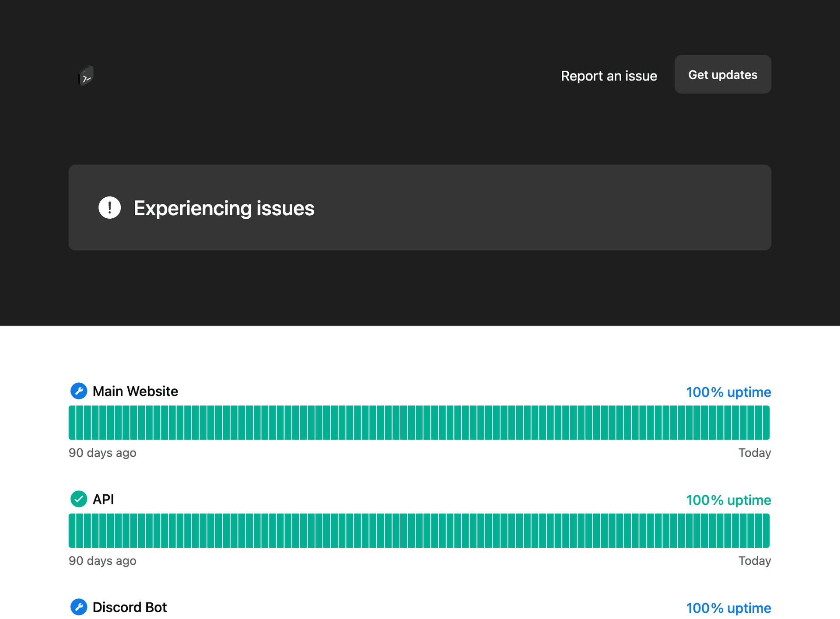This screenshot has width=840, height=619.
Task: Select the Experiencing issues banner
Action: pyautogui.click(x=420, y=207)
